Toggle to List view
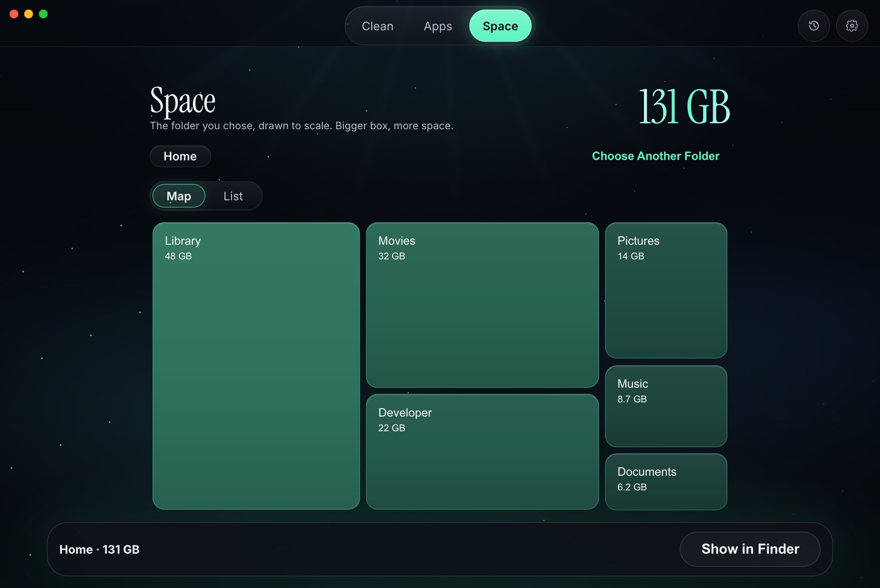The width and height of the screenshot is (880, 588). click(x=233, y=196)
